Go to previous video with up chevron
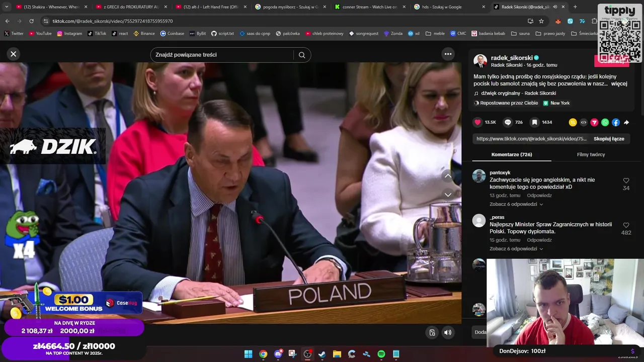The width and height of the screenshot is (644, 362). coord(448,176)
